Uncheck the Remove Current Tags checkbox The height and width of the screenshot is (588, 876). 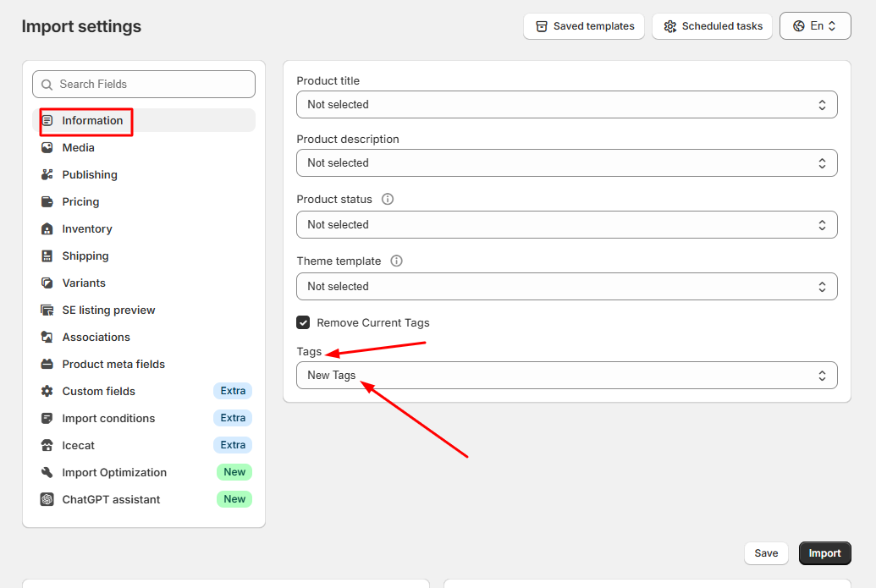pyautogui.click(x=303, y=322)
